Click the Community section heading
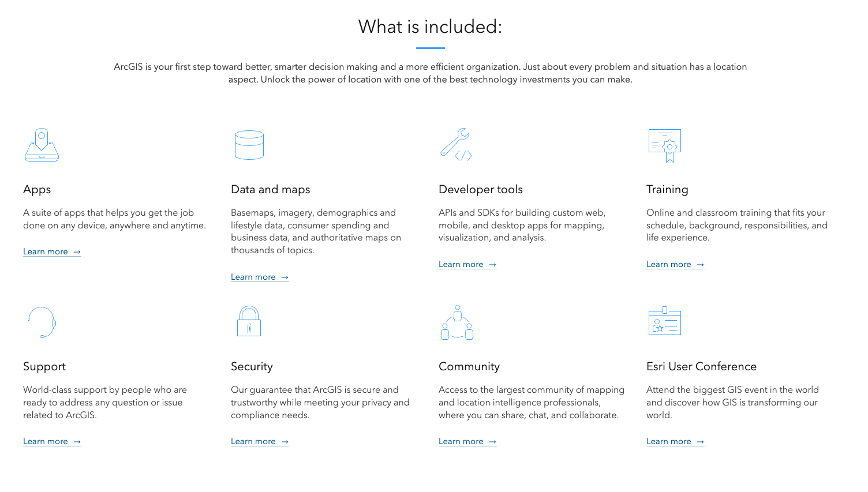This screenshot has width=868, height=492. 469,366
